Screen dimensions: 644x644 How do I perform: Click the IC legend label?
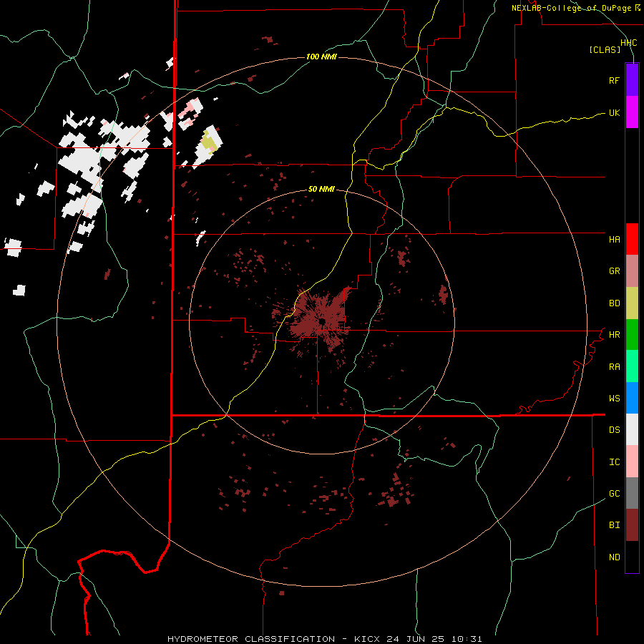pyautogui.click(x=614, y=462)
